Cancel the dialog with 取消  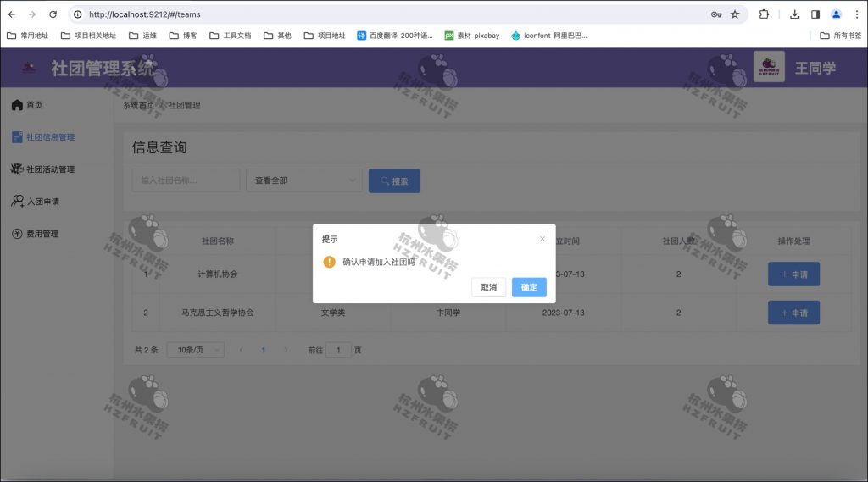pyautogui.click(x=488, y=287)
